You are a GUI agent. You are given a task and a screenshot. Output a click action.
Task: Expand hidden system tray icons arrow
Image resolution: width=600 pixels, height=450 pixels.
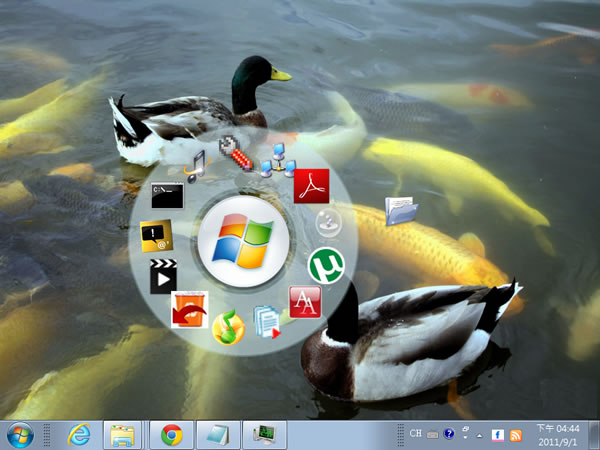[x=480, y=435]
